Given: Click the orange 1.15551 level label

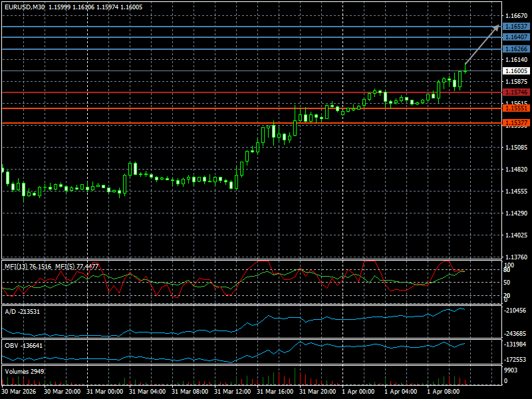Looking at the screenshot, I should [516, 108].
